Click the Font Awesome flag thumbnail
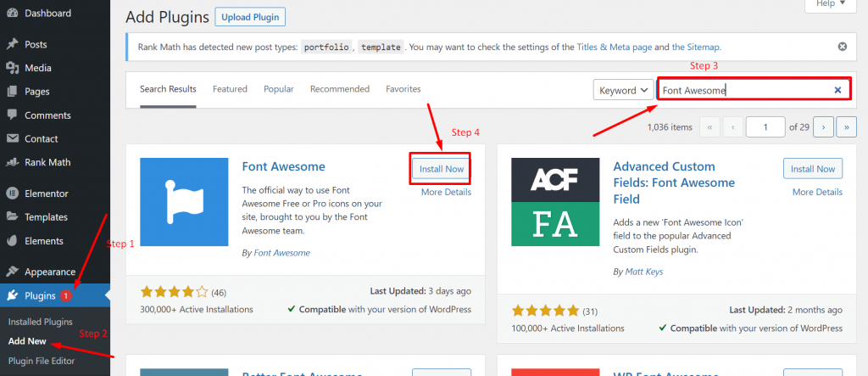Viewport: 868px width, 376px height. point(184,202)
